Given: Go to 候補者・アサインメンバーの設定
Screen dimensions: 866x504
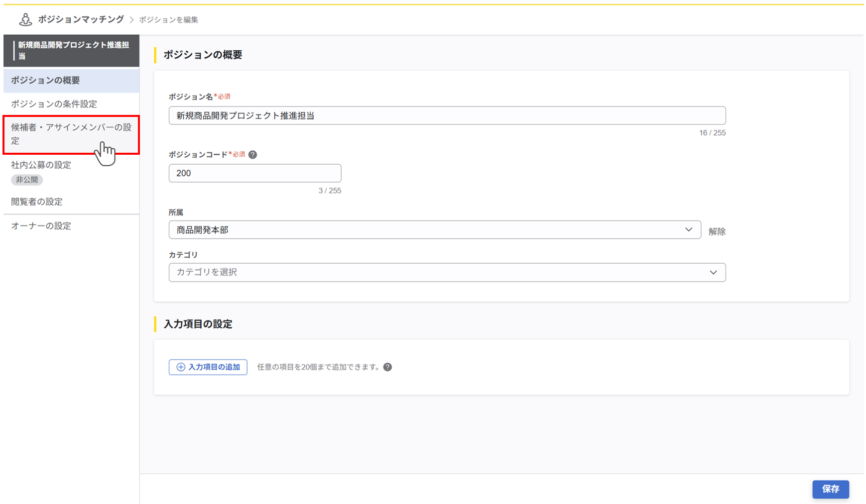Looking at the screenshot, I should click(71, 134).
